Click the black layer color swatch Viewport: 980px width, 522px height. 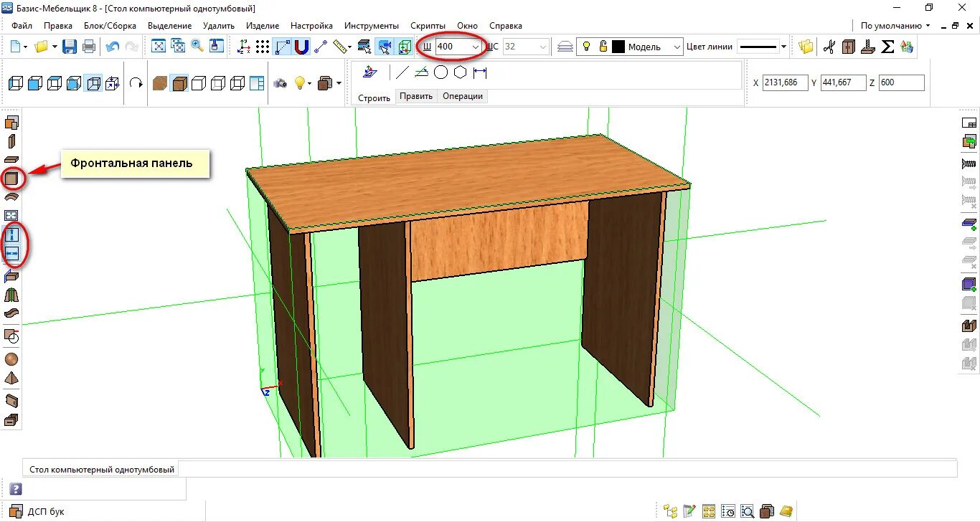coord(618,47)
